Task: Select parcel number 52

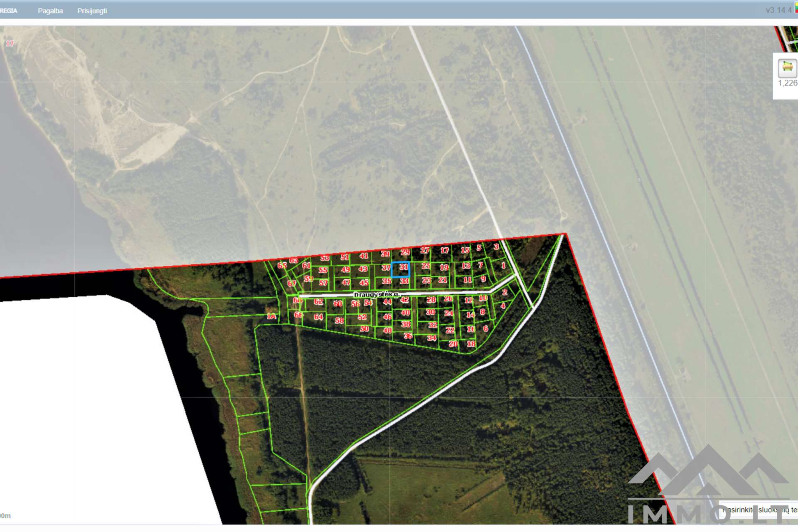Action: tap(362, 317)
